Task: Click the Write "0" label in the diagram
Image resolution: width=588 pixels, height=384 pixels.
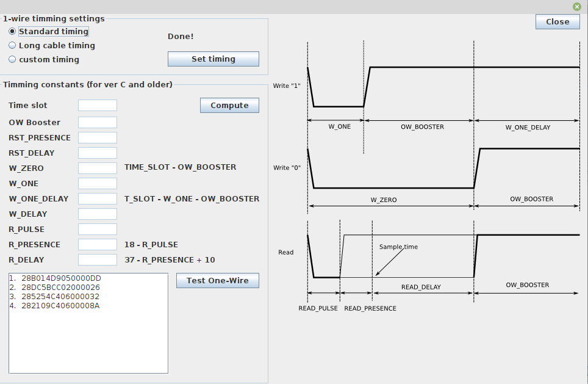Action: pos(287,167)
